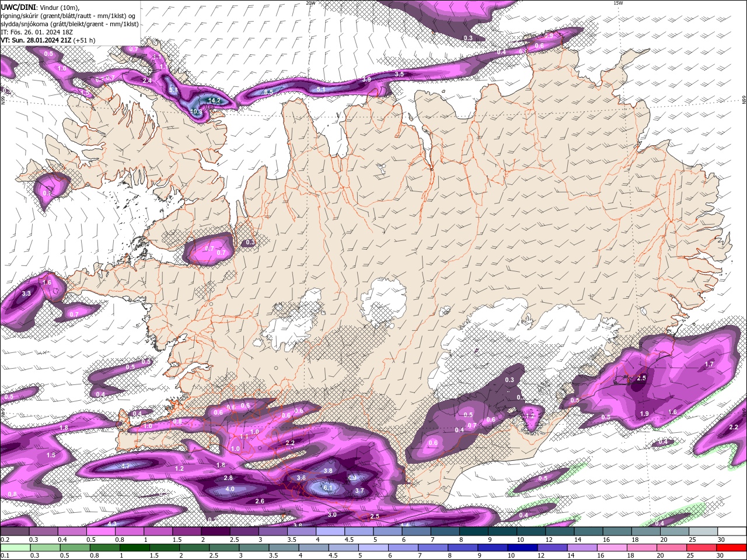Click the 2.8 value on the map
Screen dimensions: 747x560
coord(228,478)
